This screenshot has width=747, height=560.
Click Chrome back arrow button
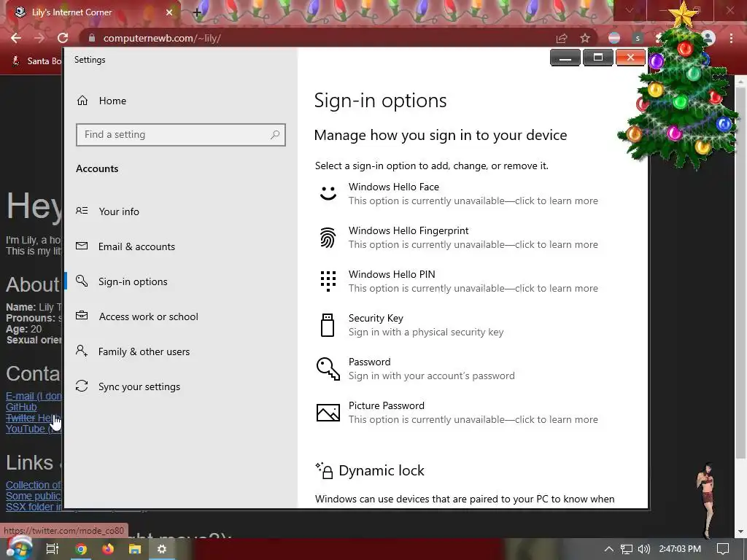tap(16, 38)
